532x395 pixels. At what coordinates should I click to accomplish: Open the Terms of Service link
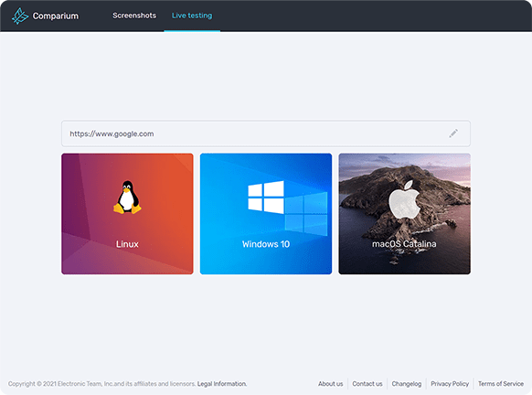tap(501, 384)
